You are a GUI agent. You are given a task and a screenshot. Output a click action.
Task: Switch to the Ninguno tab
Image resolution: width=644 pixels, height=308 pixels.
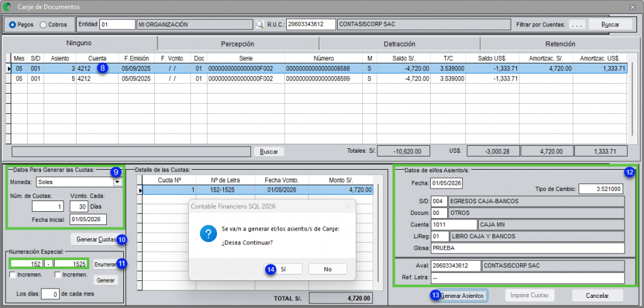(79, 43)
